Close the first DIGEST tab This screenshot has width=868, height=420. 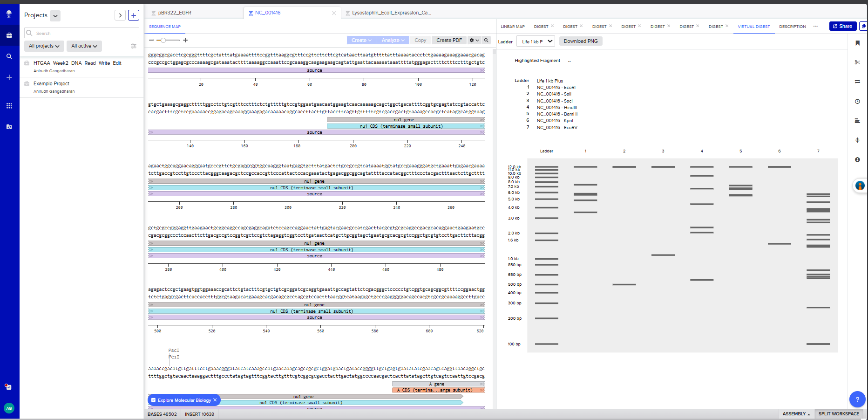click(552, 26)
